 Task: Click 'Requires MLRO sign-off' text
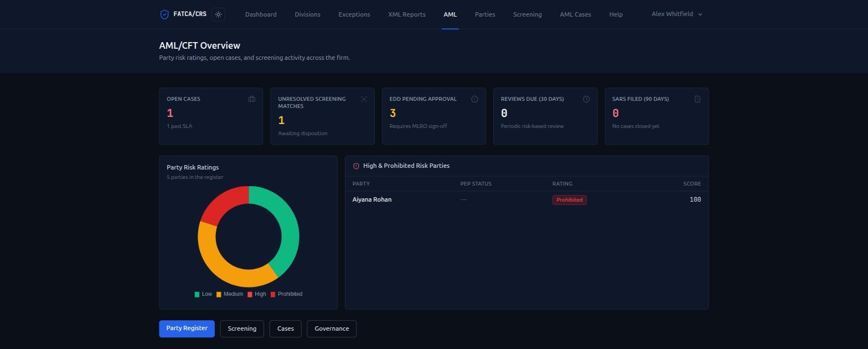pos(418,126)
